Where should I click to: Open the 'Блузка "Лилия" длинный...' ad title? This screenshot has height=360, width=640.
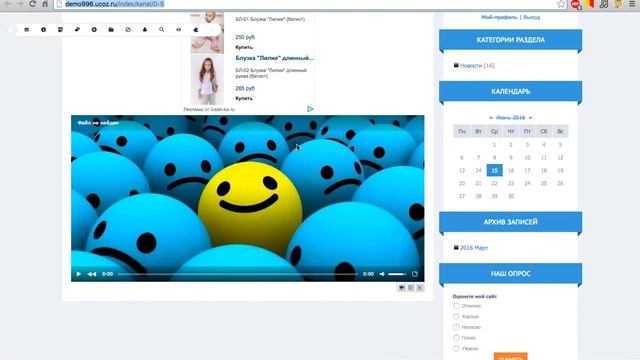pyautogui.click(x=274, y=58)
